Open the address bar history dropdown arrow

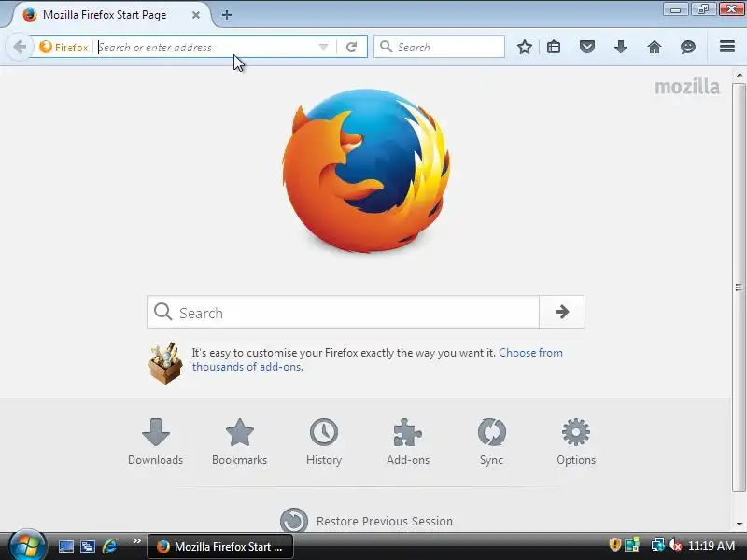pyautogui.click(x=323, y=48)
